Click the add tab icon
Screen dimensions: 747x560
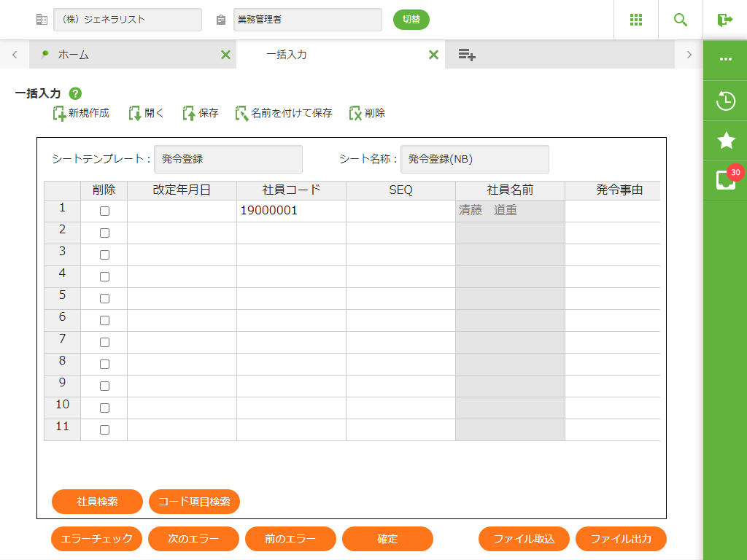click(467, 55)
